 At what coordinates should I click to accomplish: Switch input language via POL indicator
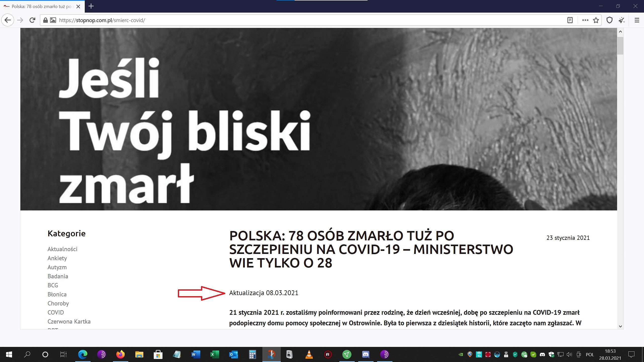pos(590,354)
